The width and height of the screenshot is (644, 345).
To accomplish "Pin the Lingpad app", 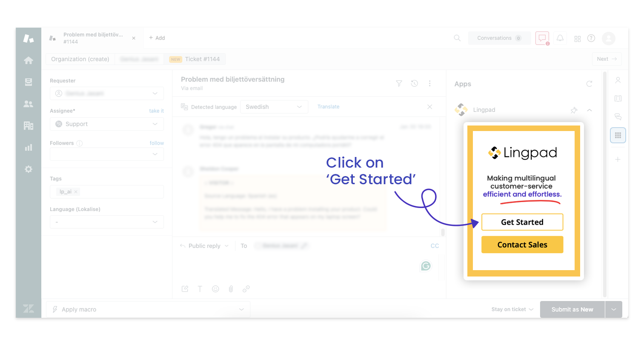I will [574, 110].
